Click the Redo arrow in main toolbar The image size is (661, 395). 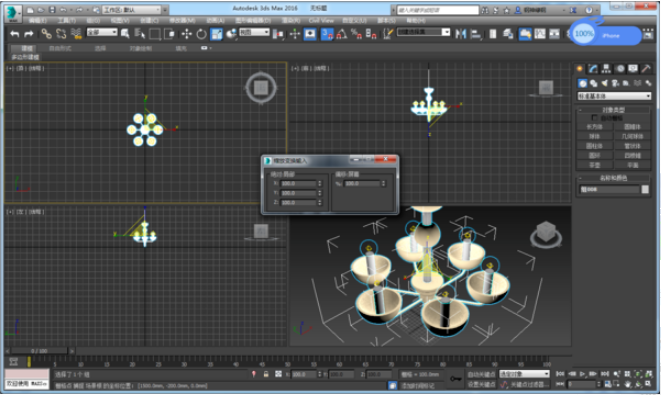pyautogui.click(x=29, y=34)
